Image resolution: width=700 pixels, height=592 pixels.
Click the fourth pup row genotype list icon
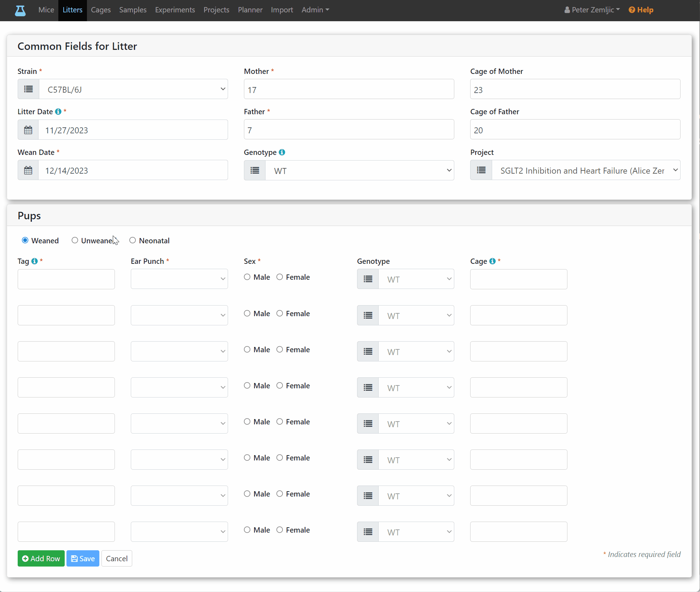[x=368, y=388]
